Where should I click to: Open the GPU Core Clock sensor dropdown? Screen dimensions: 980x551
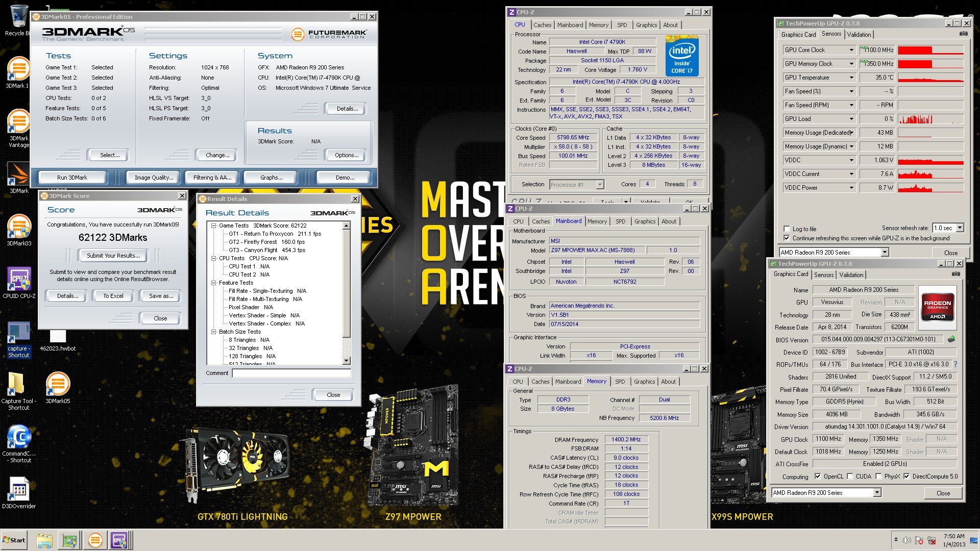851,50
